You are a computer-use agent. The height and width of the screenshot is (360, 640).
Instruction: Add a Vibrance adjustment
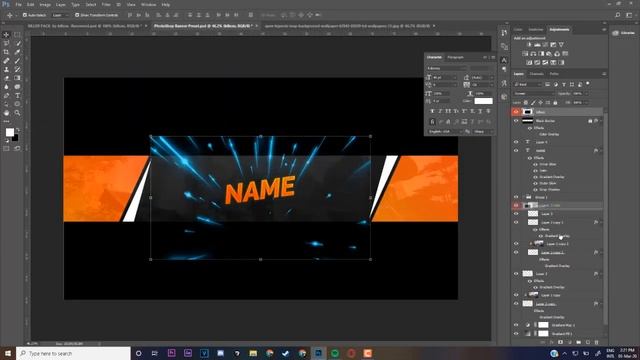[x=561, y=44]
